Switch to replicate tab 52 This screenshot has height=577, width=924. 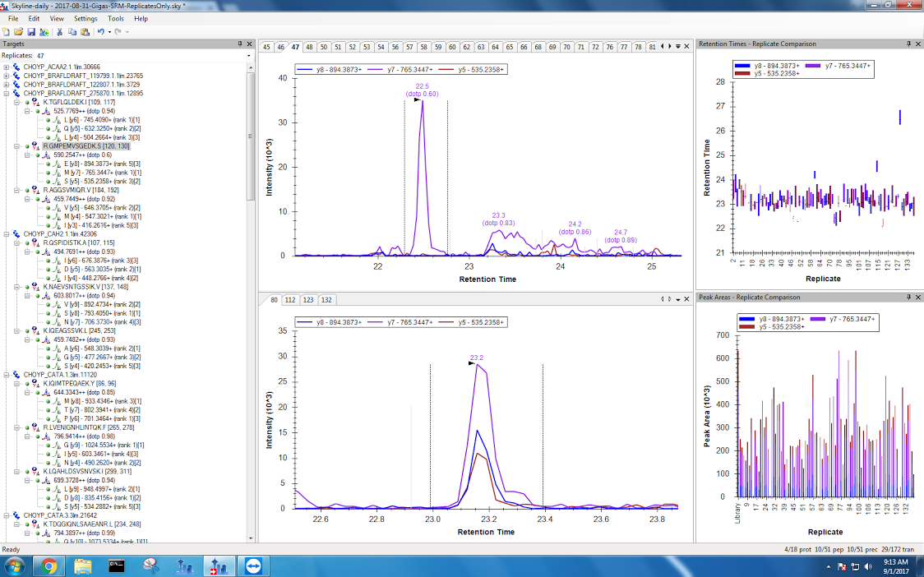pos(353,47)
